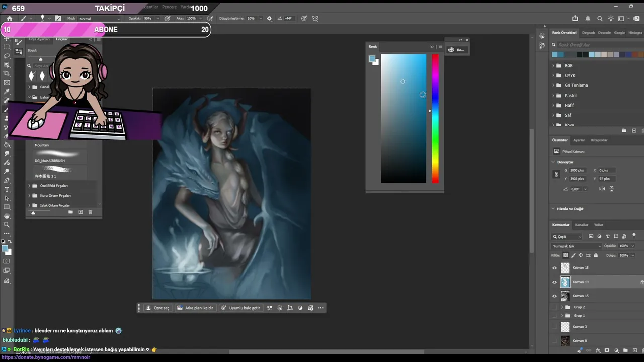Hide Katman 15 layer visibility

point(555,296)
